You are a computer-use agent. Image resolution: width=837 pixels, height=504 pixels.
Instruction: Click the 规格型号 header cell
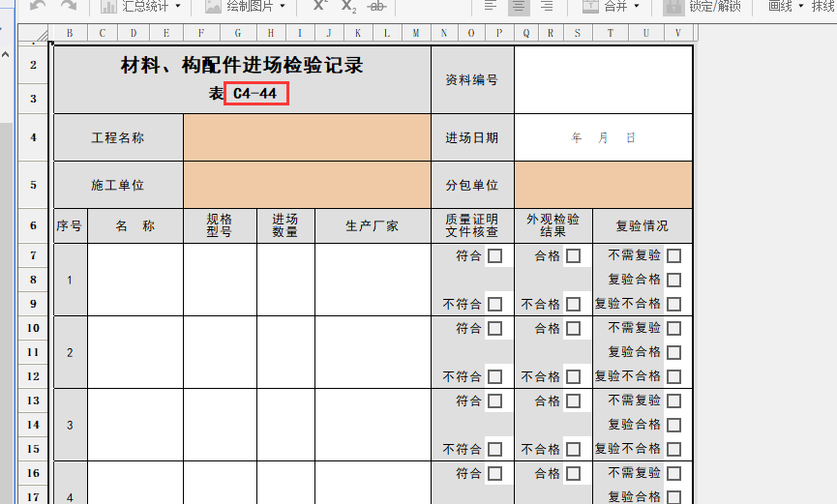pyautogui.click(x=220, y=225)
